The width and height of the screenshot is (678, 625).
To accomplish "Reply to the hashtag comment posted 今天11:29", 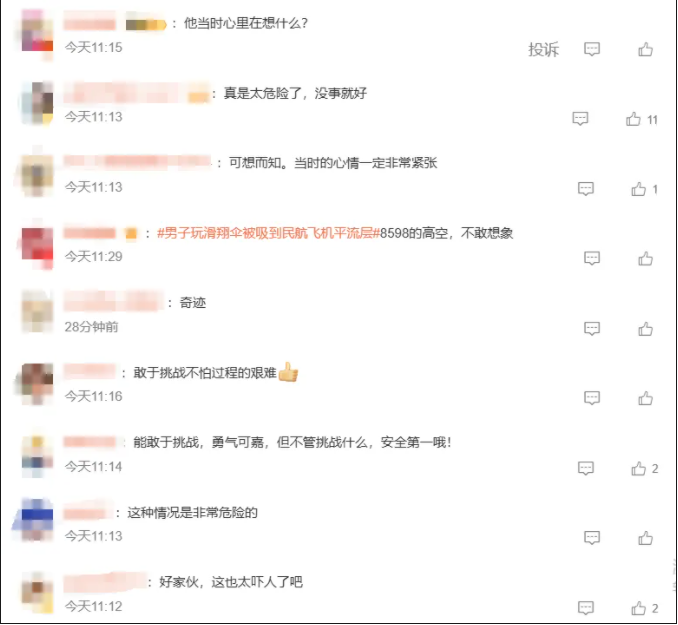I will click(x=592, y=258).
